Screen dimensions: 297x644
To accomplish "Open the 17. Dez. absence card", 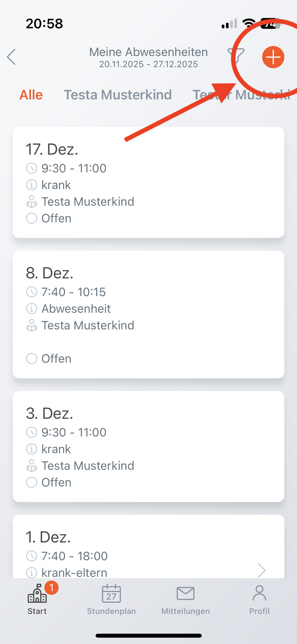I will click(148, 182).
